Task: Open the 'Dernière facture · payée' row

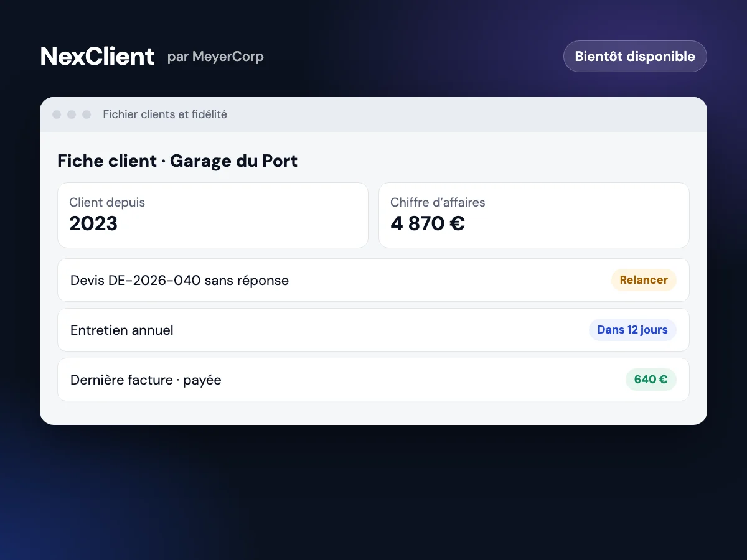Action: click(x=374, y=380)
